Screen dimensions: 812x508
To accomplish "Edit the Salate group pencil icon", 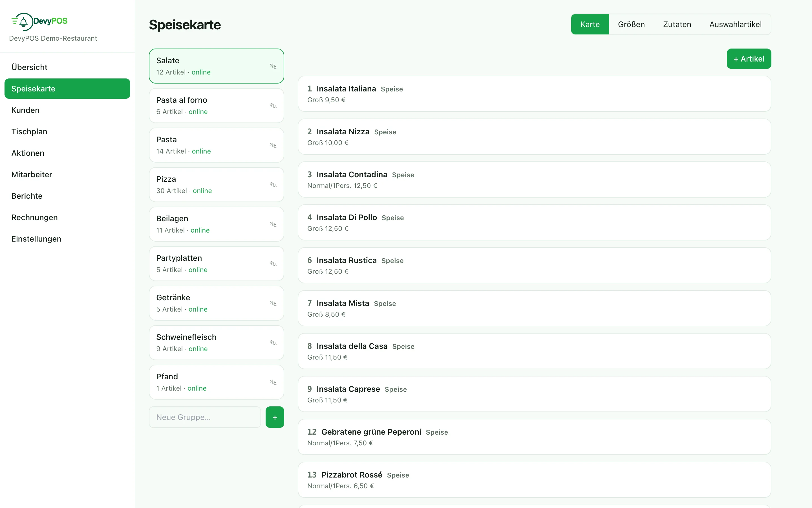I will (x=273, y=66).
